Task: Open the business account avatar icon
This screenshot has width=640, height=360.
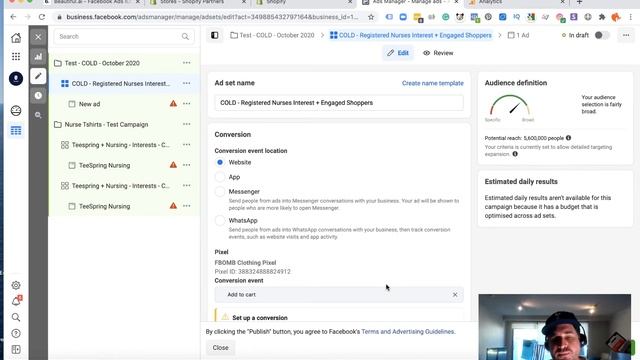Action: pyautogui.click(x=16, y=78)
